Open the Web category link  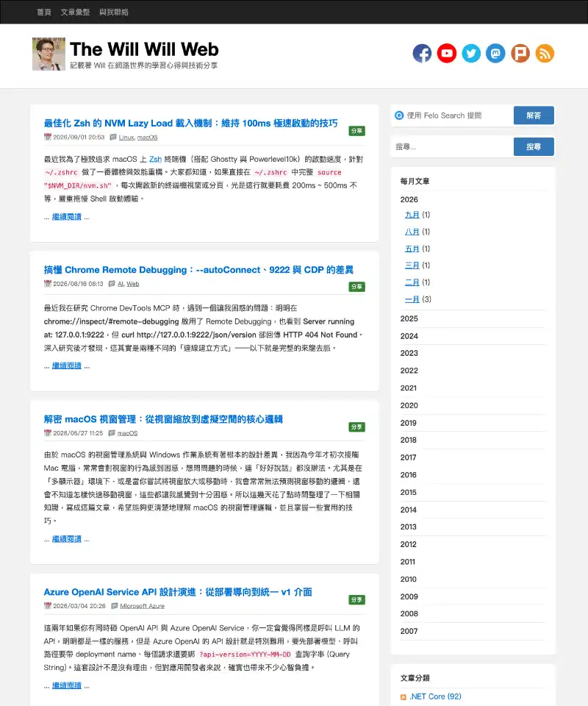tap(133, 284)
